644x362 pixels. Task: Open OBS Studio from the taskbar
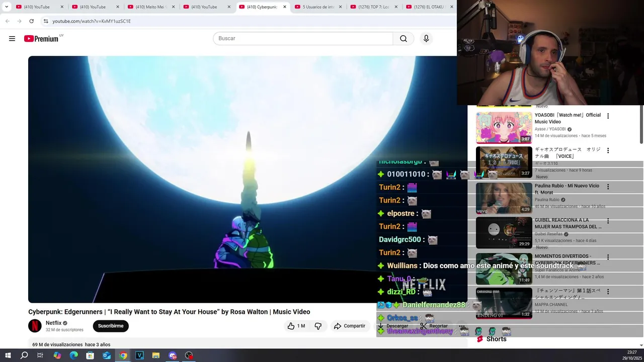(189, 355)
